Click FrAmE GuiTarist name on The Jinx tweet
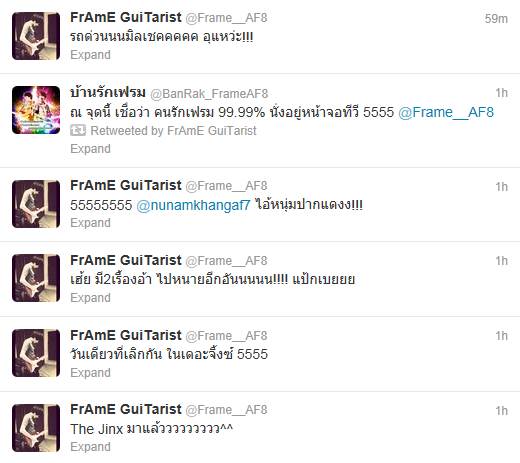 [126, 409]
